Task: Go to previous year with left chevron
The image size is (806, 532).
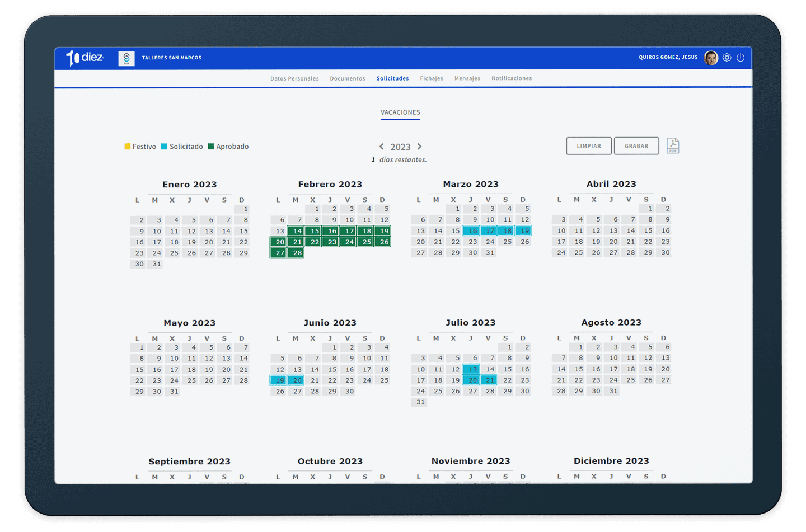Action: click(x=382, y=147)
